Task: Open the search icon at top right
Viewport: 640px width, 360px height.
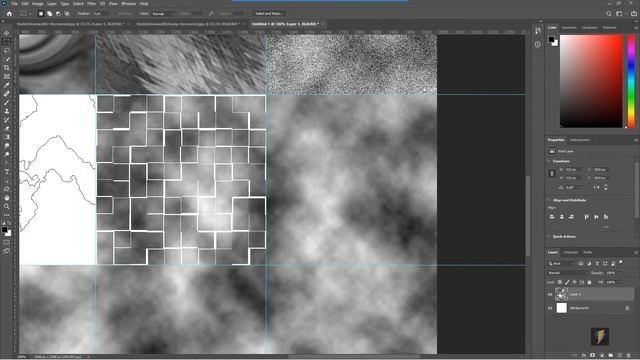Action: coord(609,13)
